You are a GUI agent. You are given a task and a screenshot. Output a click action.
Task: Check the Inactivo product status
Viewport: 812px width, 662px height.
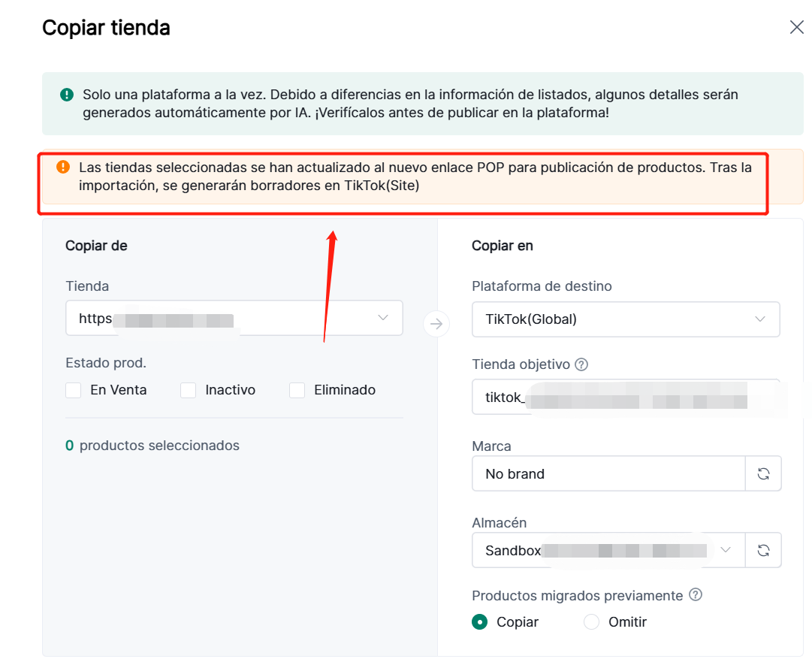click(x=189, y=390)
